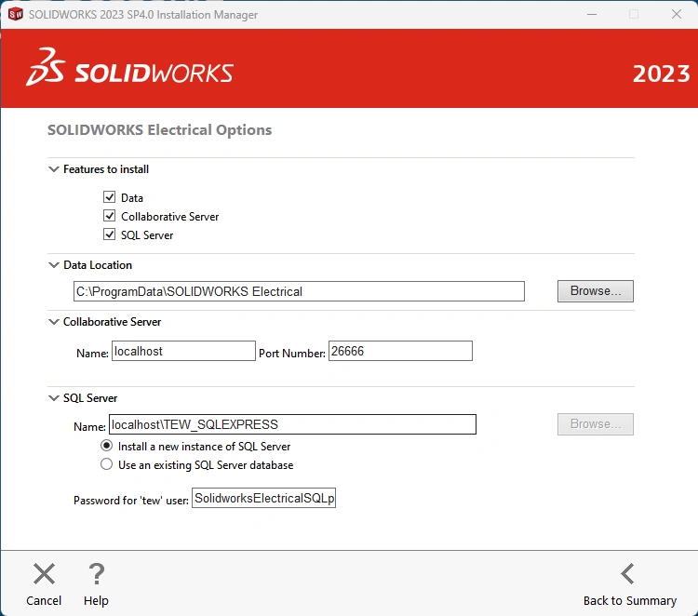Click the Cancel X icon
The image size is (698, 616).
(44, 574)
